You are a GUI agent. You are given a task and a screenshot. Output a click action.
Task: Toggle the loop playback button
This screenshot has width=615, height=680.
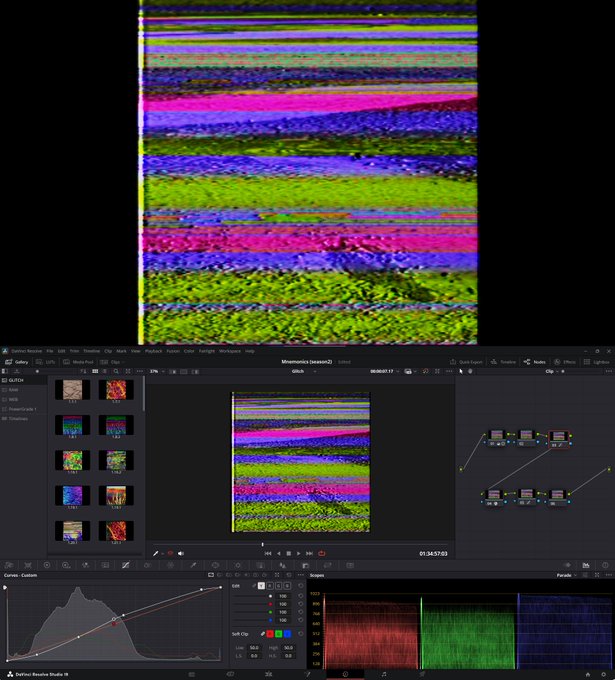coord(321,553)
